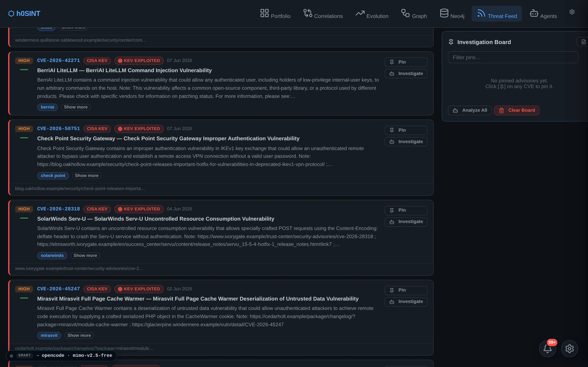Toggle the SMART opencode model selector pill
The width and height of the screenshot is (588, 367).
[x=61, y=355]
